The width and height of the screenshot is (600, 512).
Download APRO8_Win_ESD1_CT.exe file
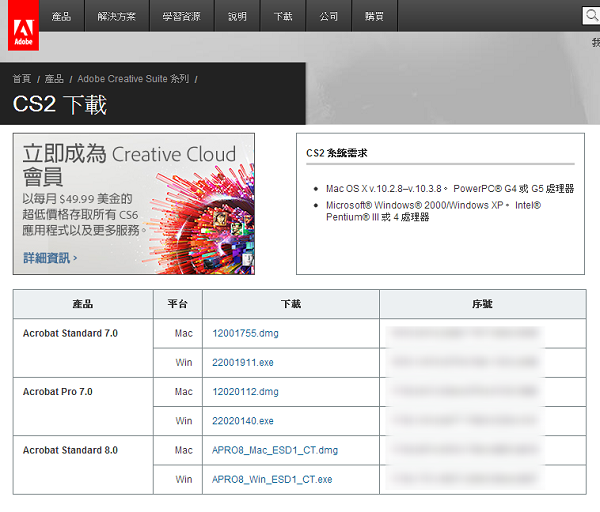pos(272,479)
